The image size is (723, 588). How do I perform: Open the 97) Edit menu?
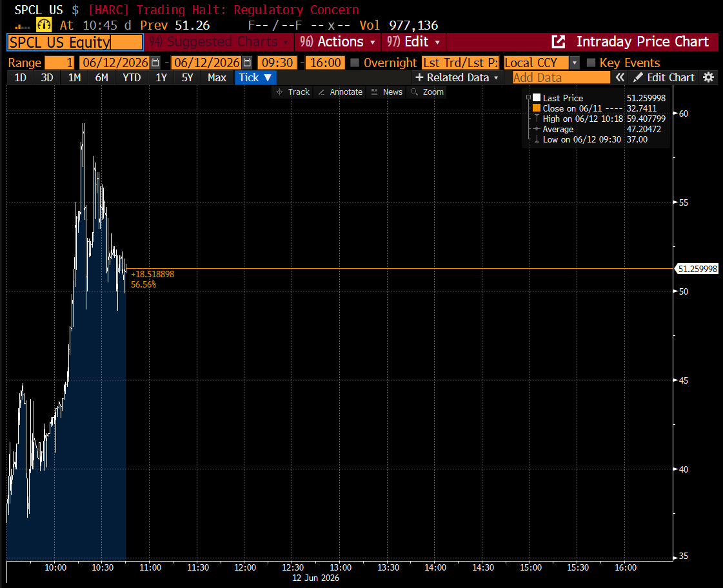click(413, 41)
